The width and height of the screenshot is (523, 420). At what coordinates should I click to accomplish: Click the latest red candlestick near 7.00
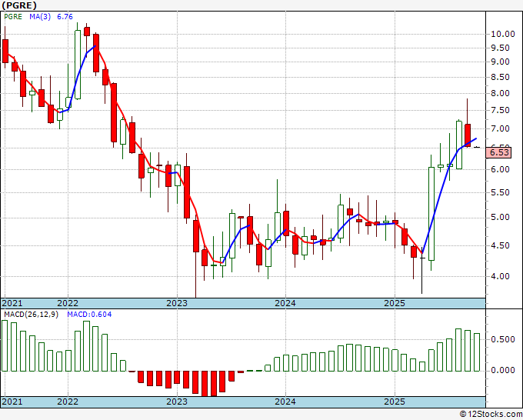(468, 135)
